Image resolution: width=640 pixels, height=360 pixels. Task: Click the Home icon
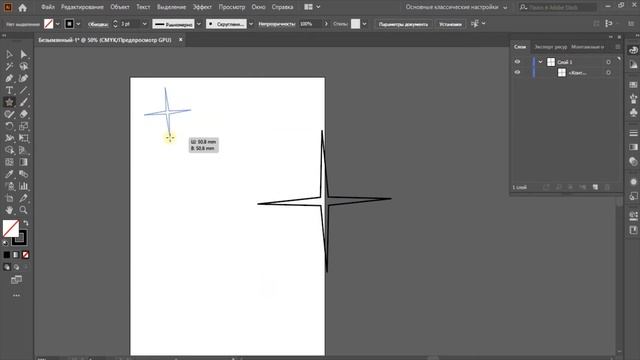pos(23,7)
